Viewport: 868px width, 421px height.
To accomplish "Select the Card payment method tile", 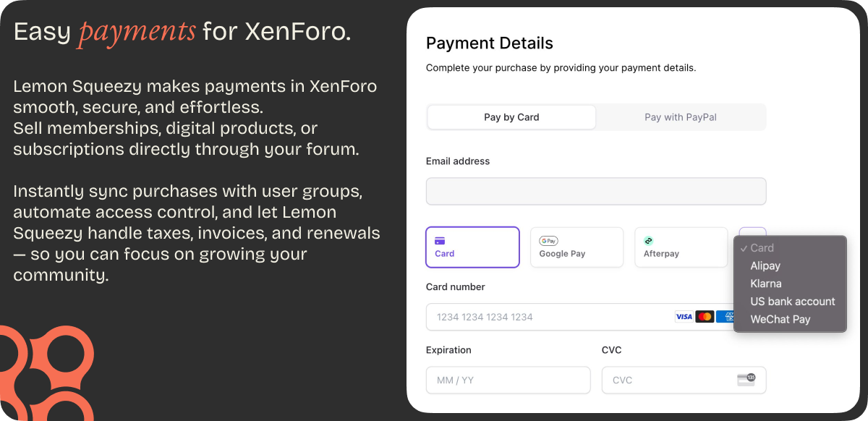I will click(x=472, y=247).
